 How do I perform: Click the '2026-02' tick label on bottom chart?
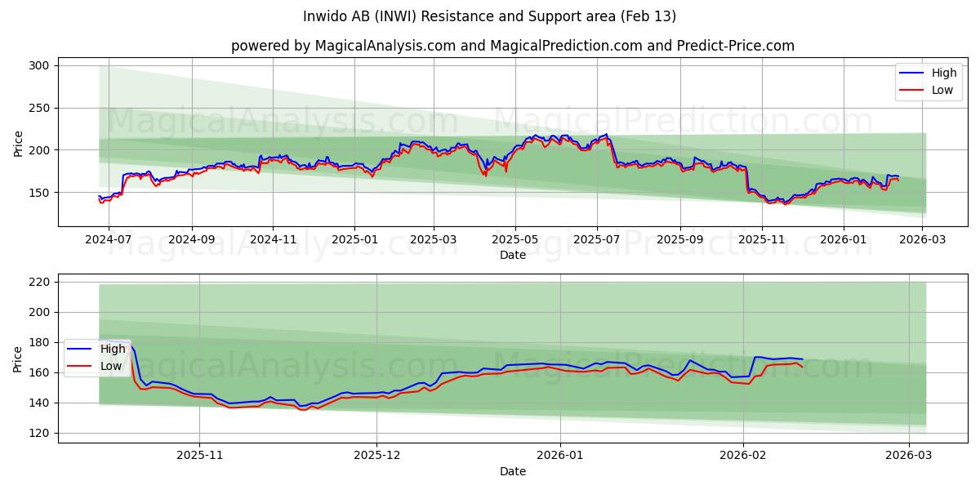click(x=743, y=456)
